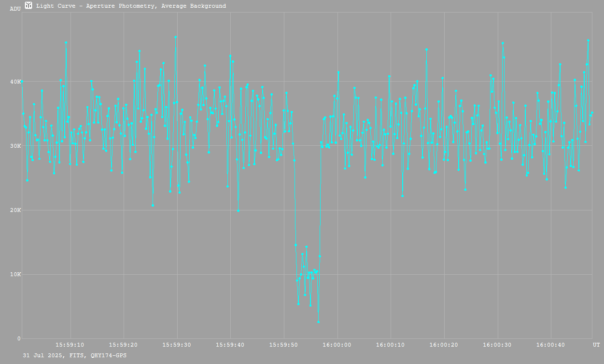This screenshot has height=364, width=604.
Task: Click the Light Curve title text
Action: (x=131, y=6)
